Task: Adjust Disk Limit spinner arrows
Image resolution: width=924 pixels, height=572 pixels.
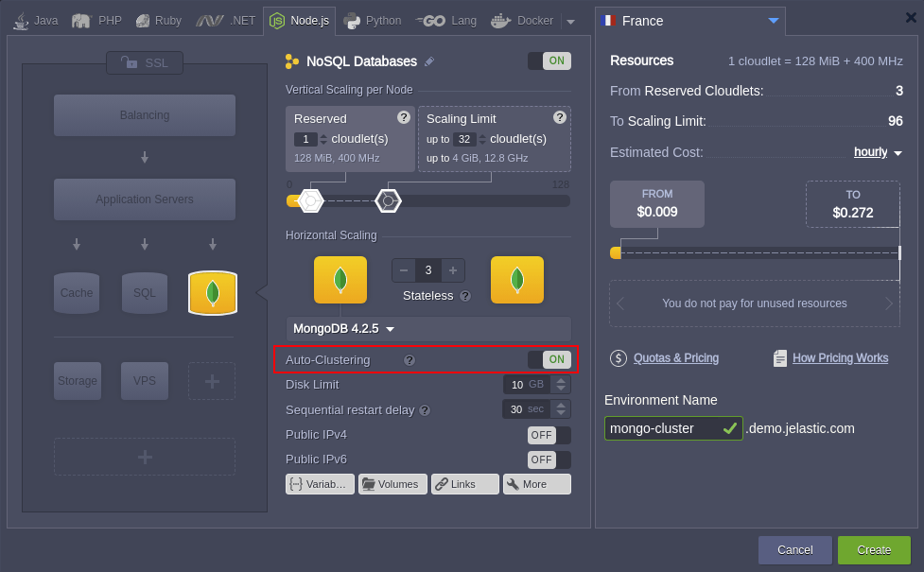Action: click(x=561, y=385)
